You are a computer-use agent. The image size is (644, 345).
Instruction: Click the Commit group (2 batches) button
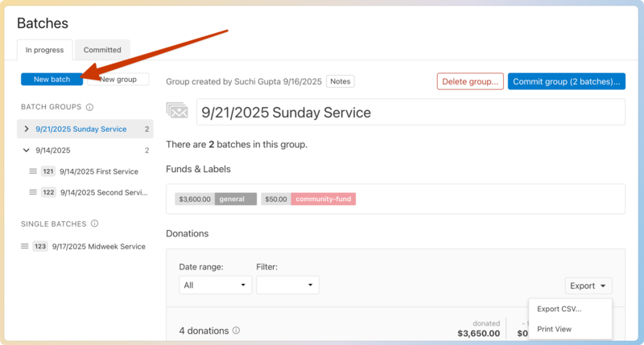[x=566, y=81]
